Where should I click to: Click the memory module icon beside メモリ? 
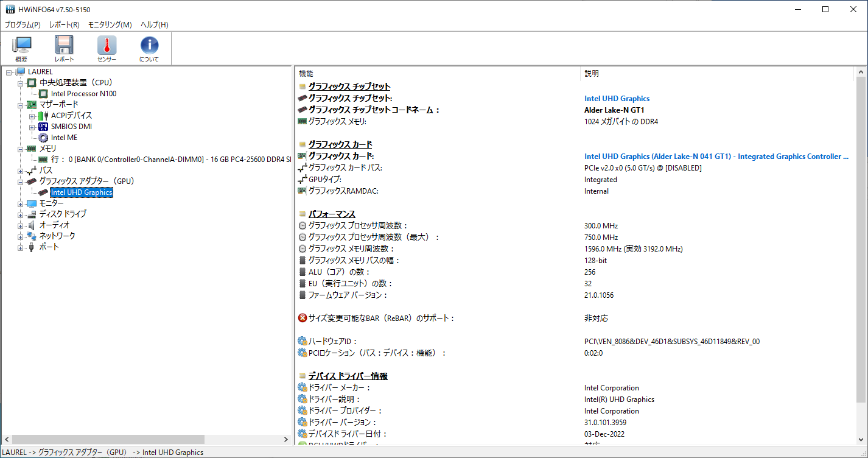32,149
